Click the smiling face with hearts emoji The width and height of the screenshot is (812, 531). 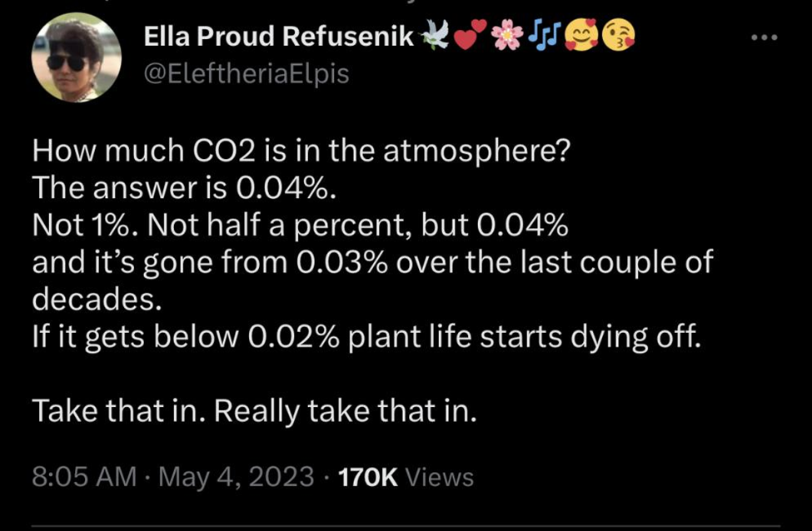pos(580,35)
